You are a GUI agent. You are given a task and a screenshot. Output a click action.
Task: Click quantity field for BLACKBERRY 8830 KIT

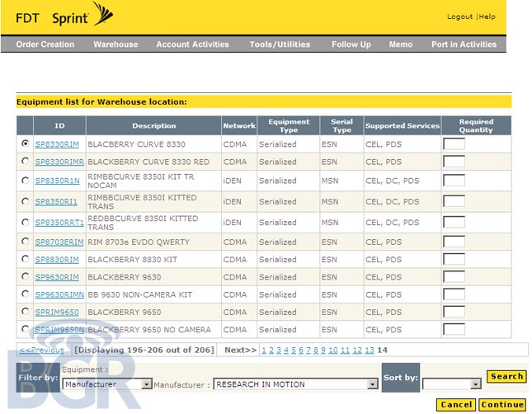(454, 260)
